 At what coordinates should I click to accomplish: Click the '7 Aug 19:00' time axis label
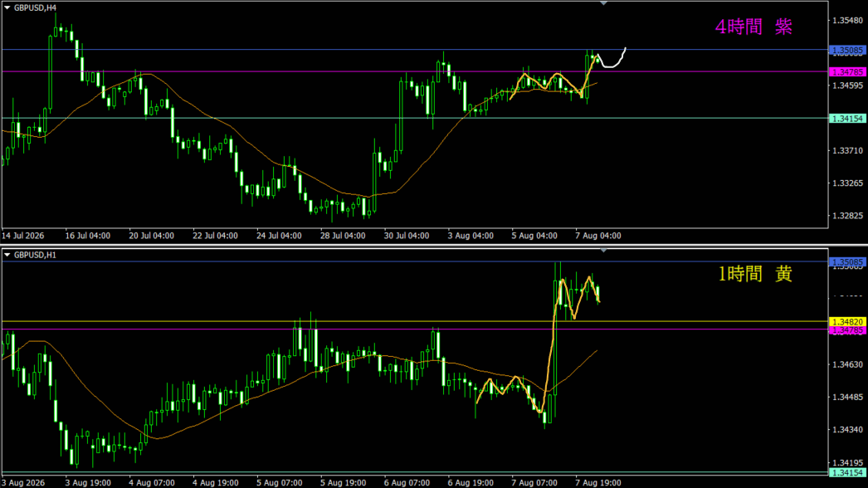[x=597, y=482]
